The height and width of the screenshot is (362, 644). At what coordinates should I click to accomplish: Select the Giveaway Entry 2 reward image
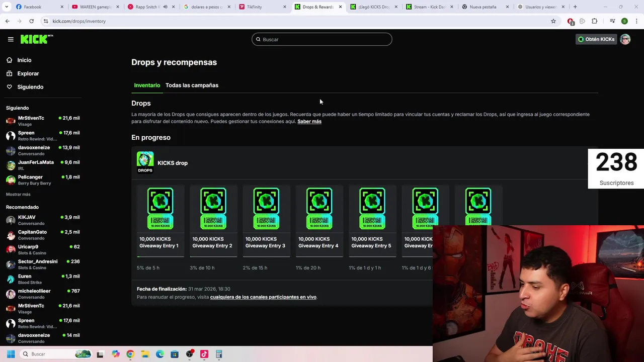(x=213, y=208)
